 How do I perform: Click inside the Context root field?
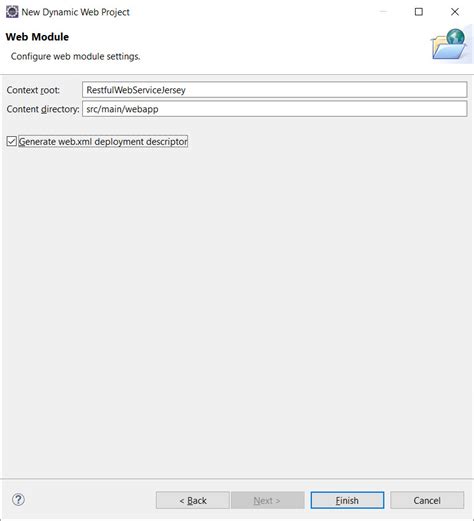[x=274, y=90]
